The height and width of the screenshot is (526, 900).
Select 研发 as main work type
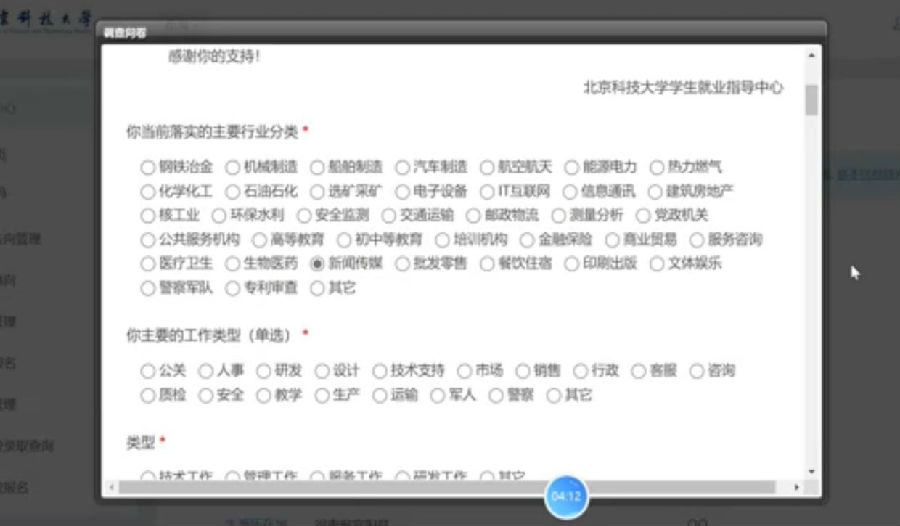pyautogui.click(x=264, y=371)
